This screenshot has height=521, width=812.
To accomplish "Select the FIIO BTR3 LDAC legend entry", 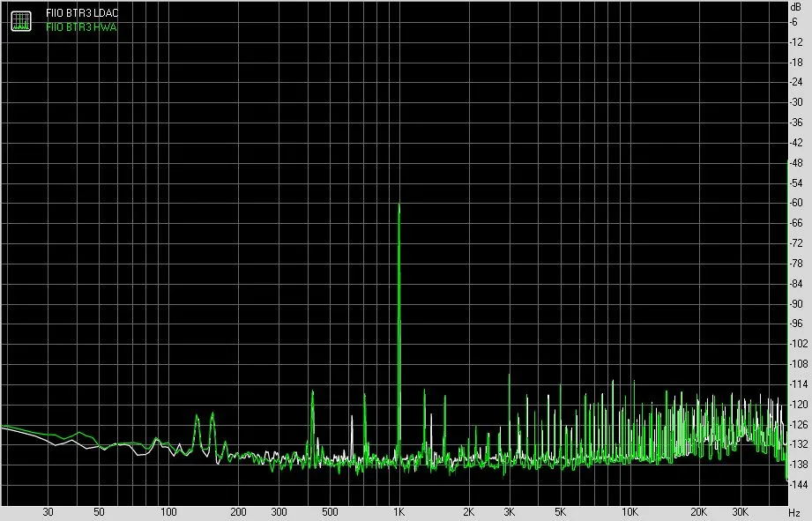I will (82, 13).
